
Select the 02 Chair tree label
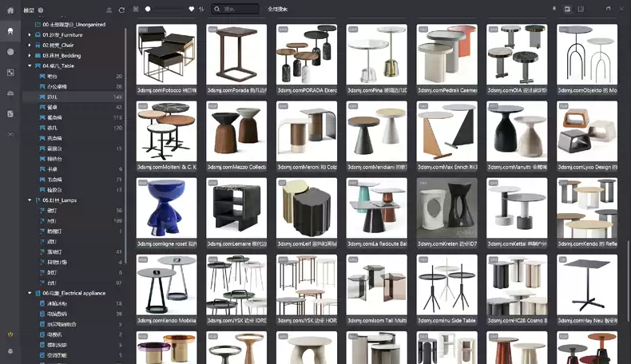pos(58,45)
